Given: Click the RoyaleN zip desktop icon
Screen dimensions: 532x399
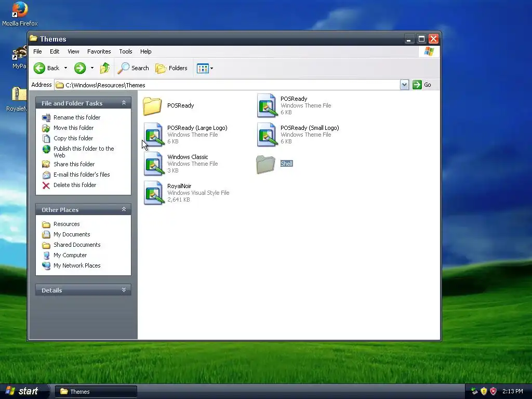Looking at the screenshot, I should click(x=19, y=95).
